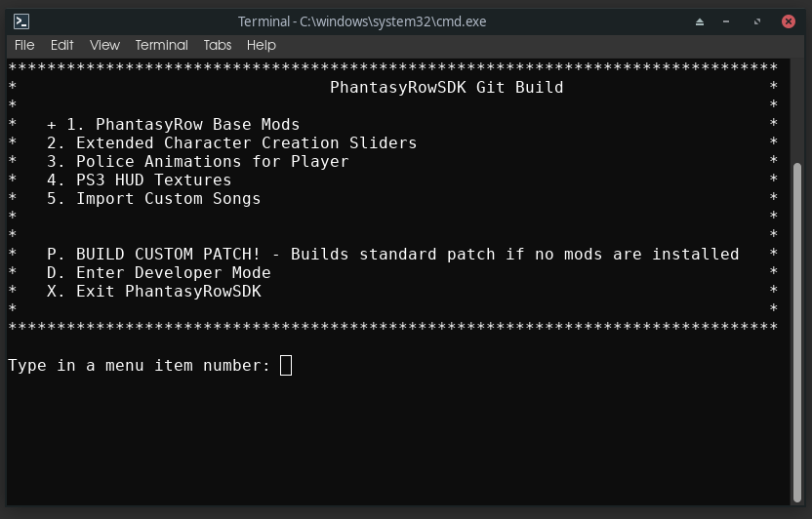
Task: Open the Help menu
Action: [262, 46]
